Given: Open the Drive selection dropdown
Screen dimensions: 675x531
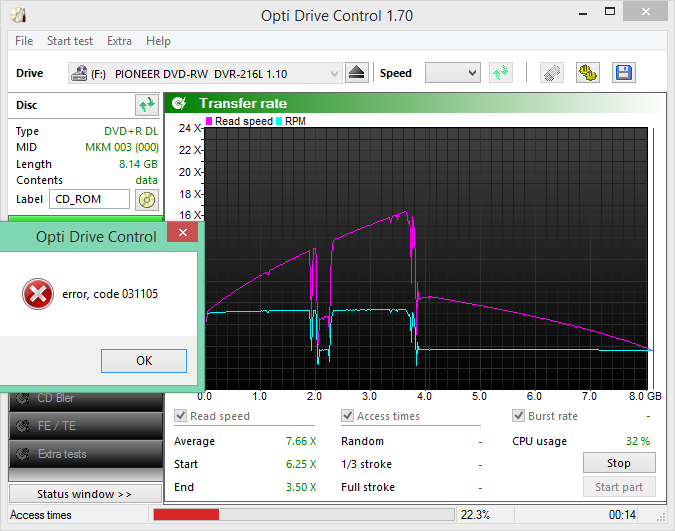Looking at the screenshot, I should 205,73.
